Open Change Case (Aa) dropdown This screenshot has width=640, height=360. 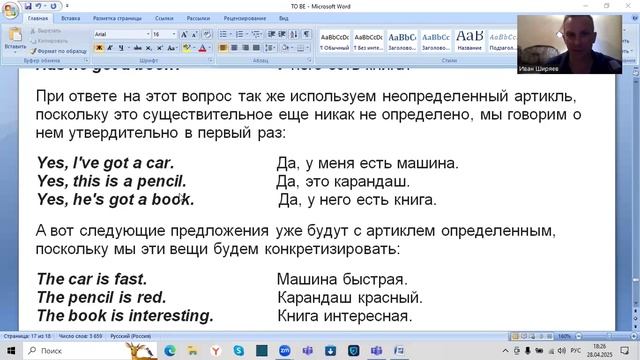click(x=172, y=48)
